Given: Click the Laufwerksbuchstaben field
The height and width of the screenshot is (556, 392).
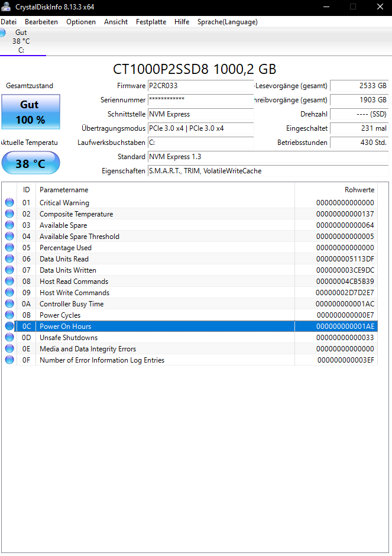Looking at the screenshot, I should (200, 143).
